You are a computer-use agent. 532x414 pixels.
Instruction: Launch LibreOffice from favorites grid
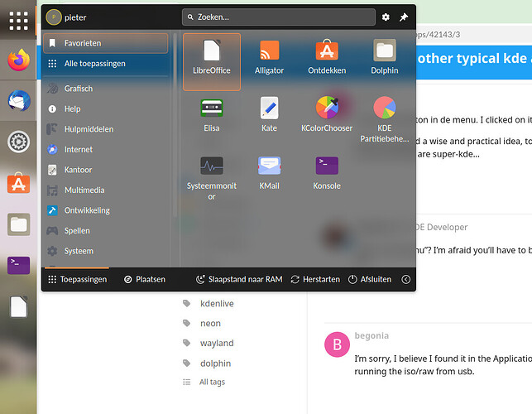pos(212,62)
